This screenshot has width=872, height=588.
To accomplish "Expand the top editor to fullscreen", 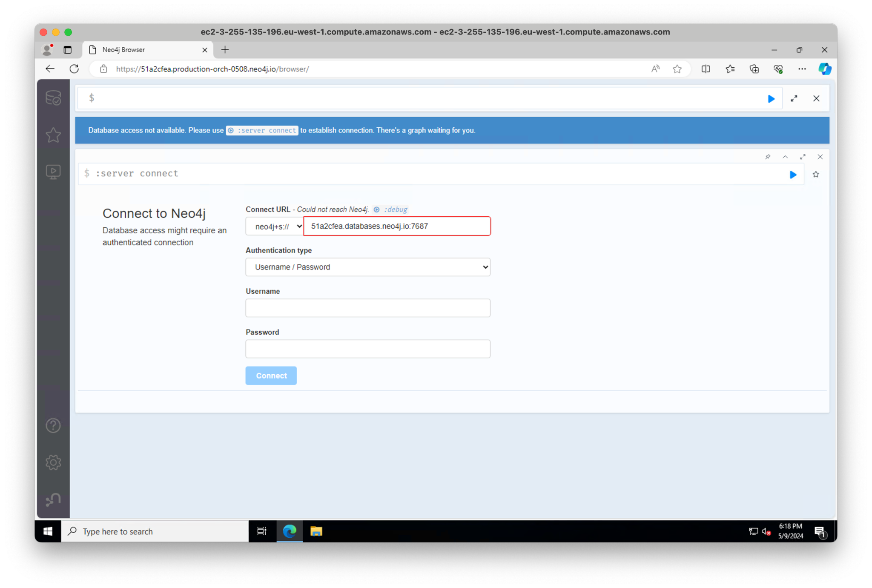I will pos(794,99).
